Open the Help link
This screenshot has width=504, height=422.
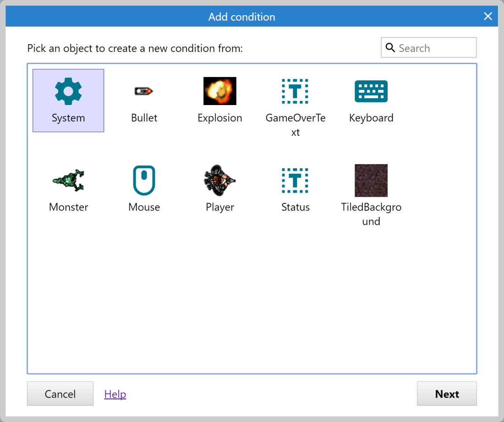(x=115, y=394)
